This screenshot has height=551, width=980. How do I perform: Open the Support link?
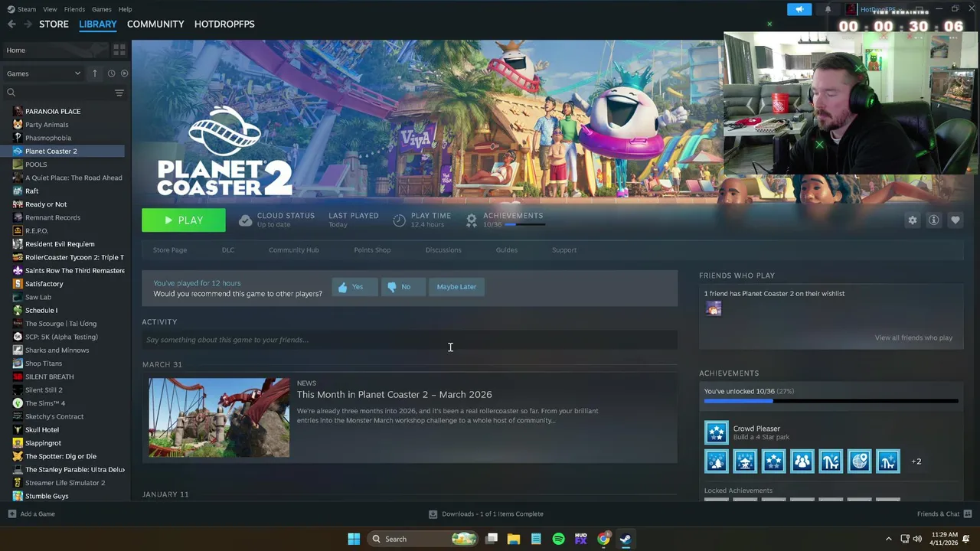564,250
